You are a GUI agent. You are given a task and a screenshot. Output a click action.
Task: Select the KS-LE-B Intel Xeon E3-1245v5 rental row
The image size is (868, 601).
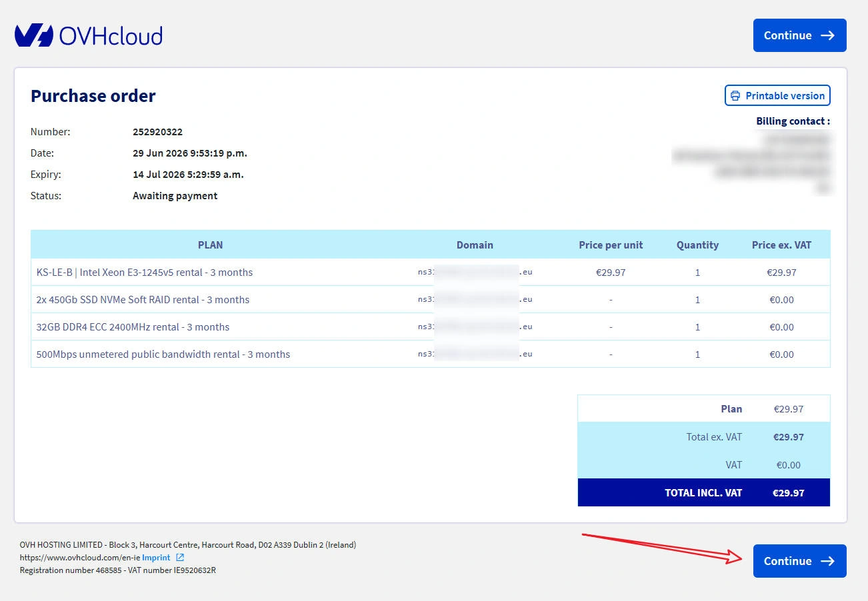click(x=431, y=273)
